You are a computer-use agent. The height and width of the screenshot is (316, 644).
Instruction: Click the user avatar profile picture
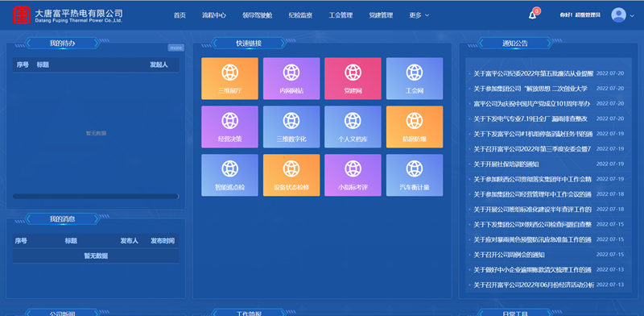tap(618, 15)
